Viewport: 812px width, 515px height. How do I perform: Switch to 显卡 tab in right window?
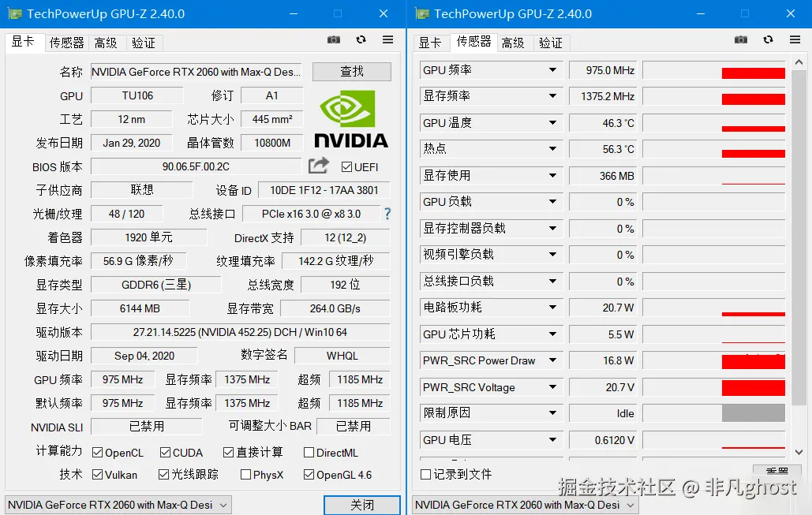coord(430,43)
